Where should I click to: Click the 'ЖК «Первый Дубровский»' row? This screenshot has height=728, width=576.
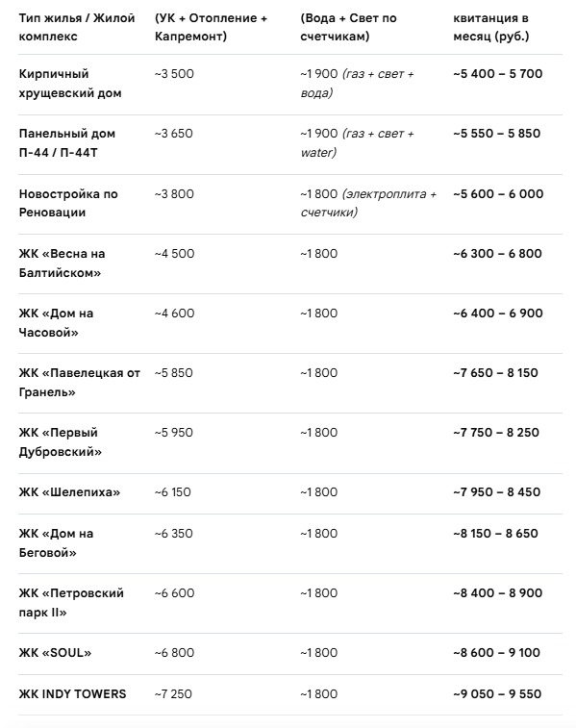pyautogui.click(x=290, y=442)
